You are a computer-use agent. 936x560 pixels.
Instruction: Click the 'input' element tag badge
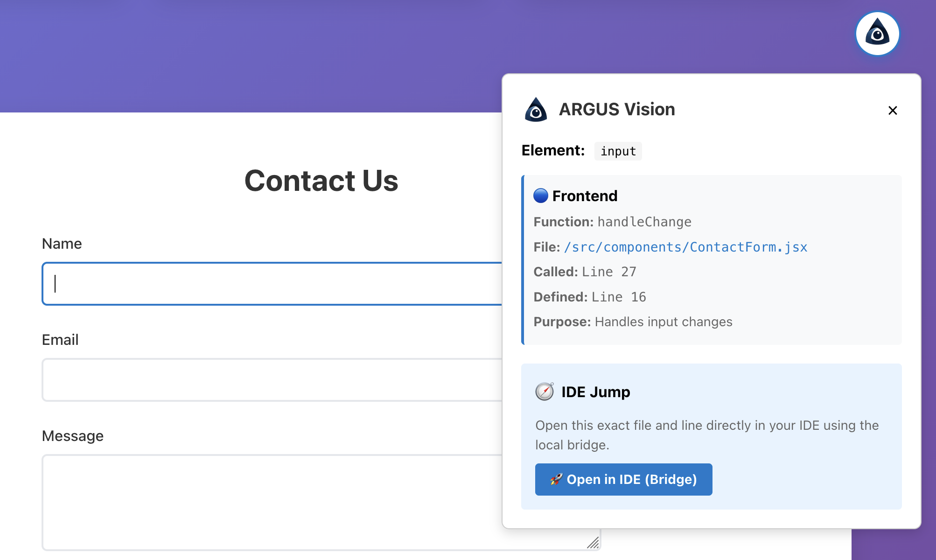618,151
